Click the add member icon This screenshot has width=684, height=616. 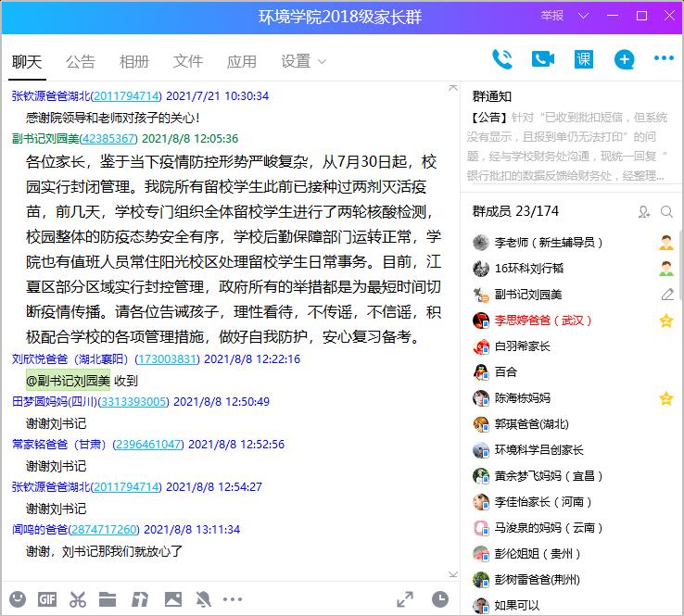(644, 212)
